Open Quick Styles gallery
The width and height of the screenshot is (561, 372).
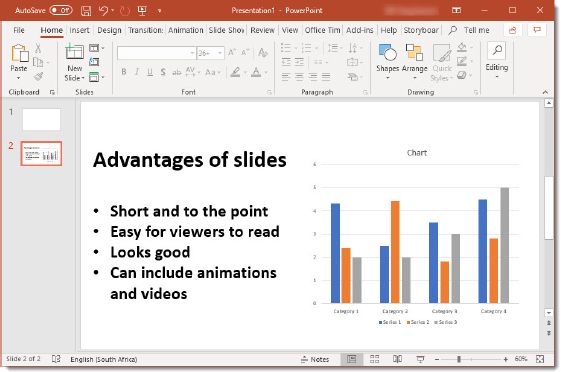442,62
